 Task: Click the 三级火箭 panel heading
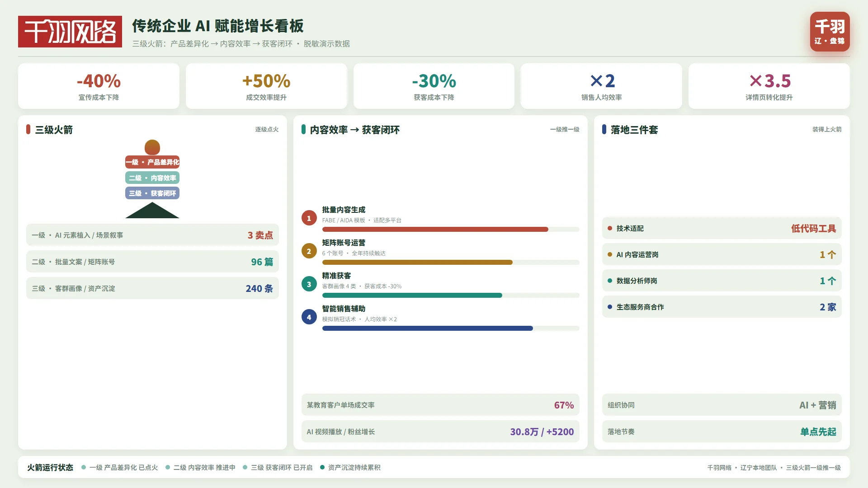coord(54,130)
